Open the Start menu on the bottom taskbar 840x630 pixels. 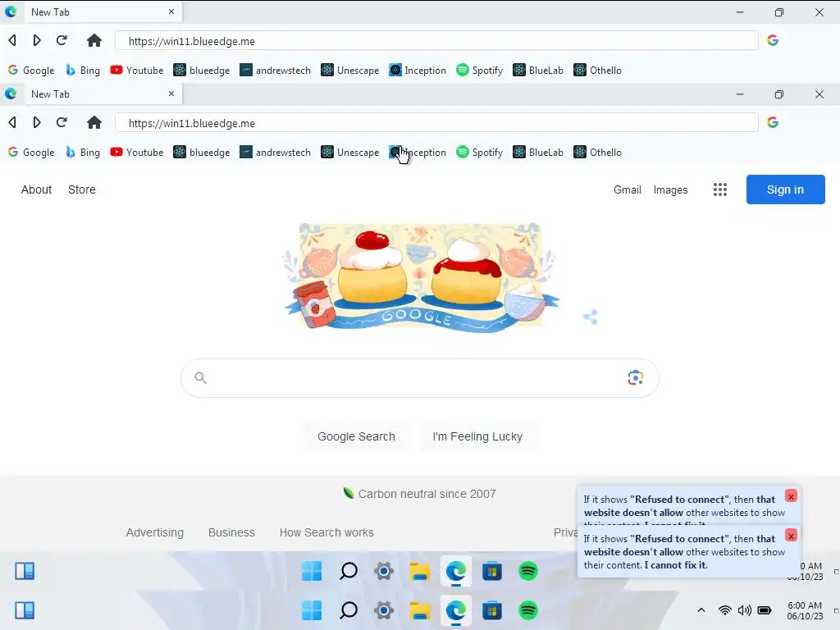(x=312, y=610)
